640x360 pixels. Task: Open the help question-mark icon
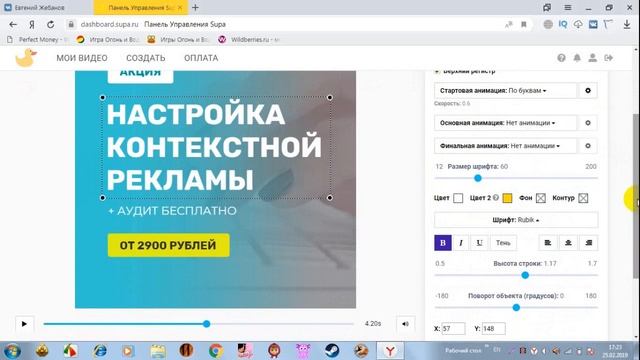pyautogui.click(x=562, y=58)
